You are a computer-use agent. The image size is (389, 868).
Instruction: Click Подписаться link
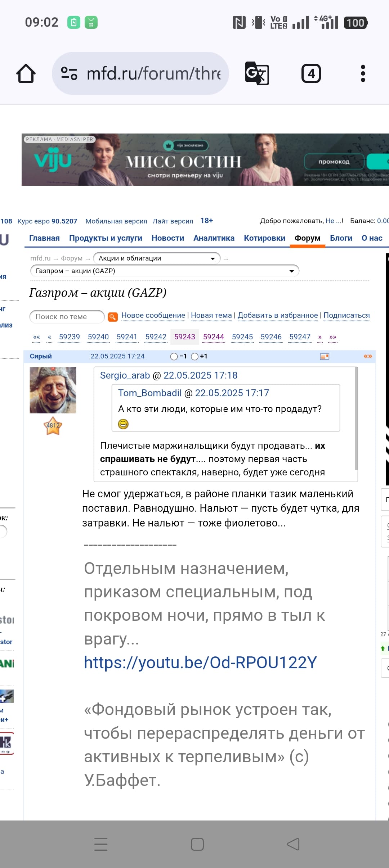coord(346,316)
